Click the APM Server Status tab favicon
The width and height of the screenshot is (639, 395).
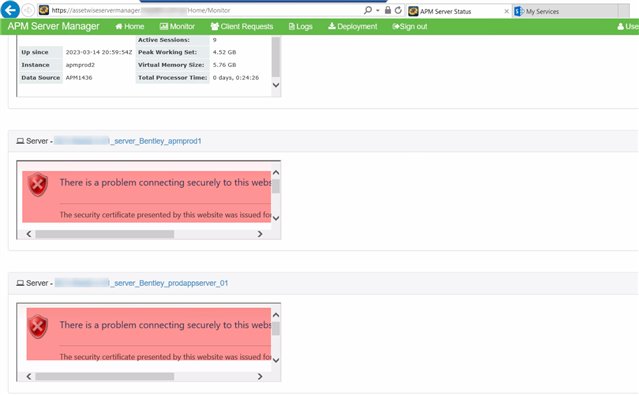click(x=413, y=11)
